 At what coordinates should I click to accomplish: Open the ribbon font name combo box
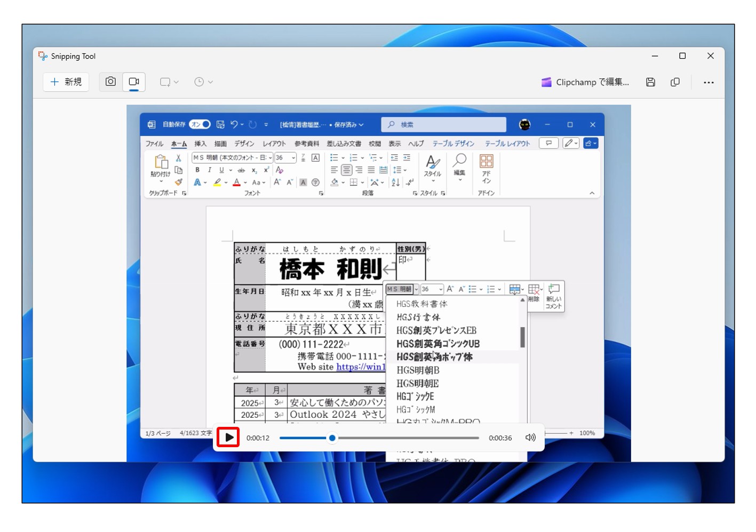click(x=232, y=157)
